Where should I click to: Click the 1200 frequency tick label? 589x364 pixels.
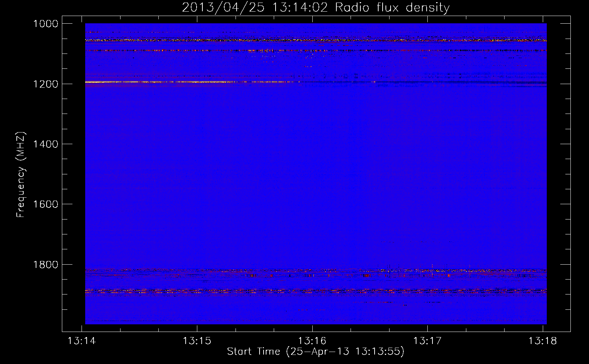[x=46, y=84]
